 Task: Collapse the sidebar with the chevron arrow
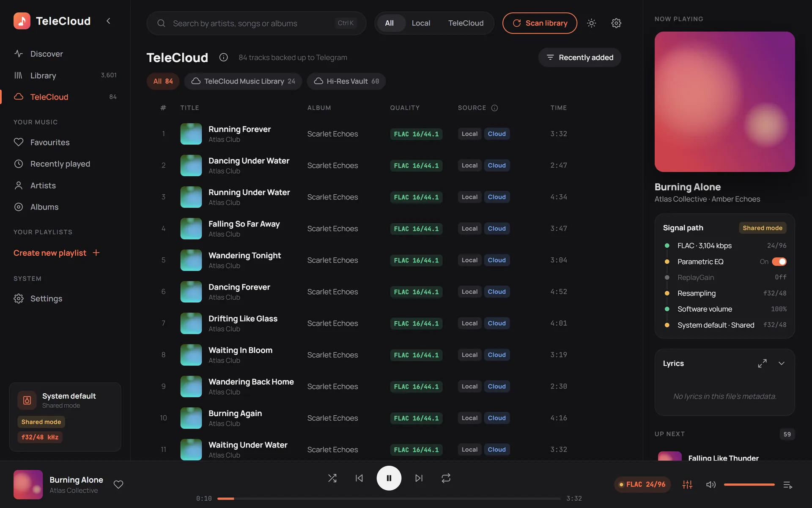(x=108, y=21)
